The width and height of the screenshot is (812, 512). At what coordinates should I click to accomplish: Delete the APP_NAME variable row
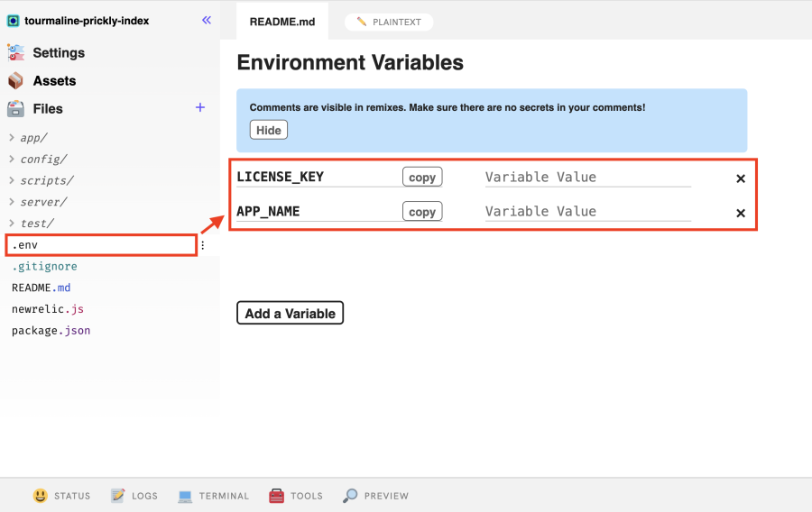(741, 214)
